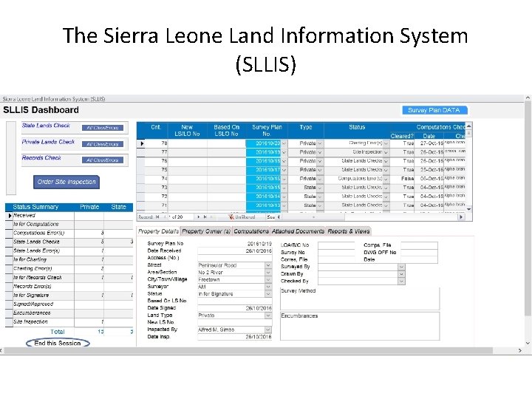The width and height of the screenshot is (532, 399).
Task: Expand the Inspected By dropdown
Action: (x=268, y=330)
